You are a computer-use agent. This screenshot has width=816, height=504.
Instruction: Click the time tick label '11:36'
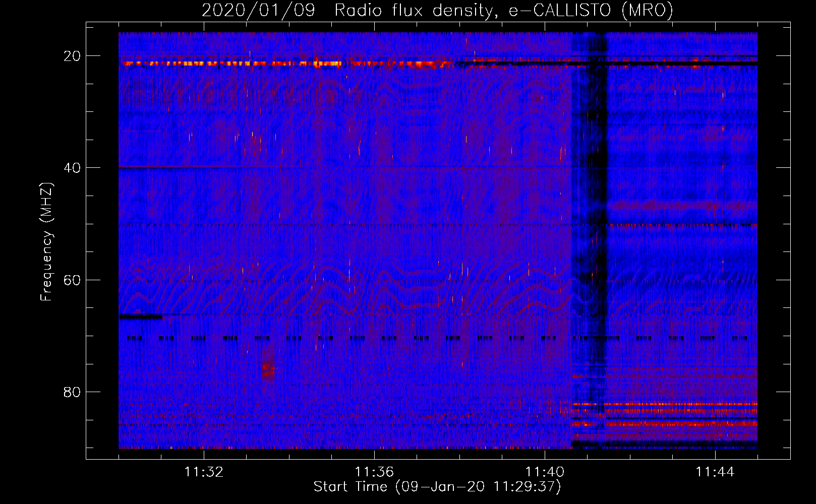click(x=374, y=472)
